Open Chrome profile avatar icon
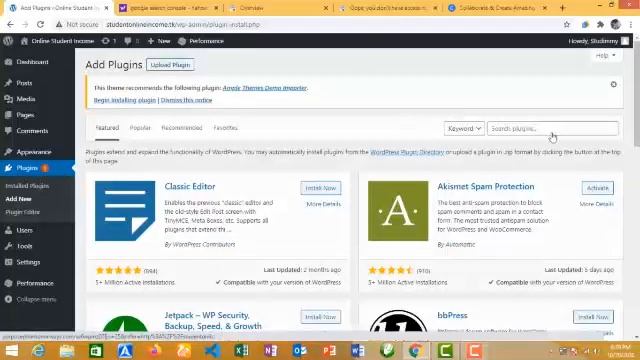Screen dimensions: 640x360 click(616, 24)
